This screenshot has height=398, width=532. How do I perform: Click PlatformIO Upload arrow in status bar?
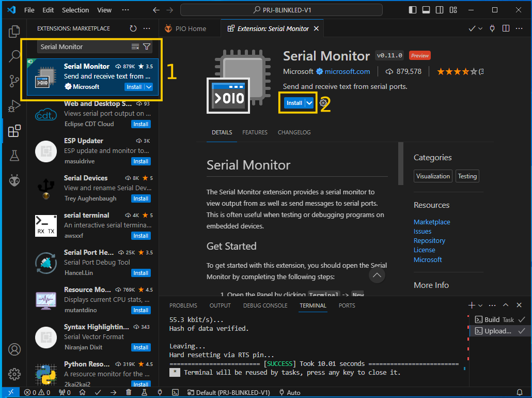pos(113,392)
